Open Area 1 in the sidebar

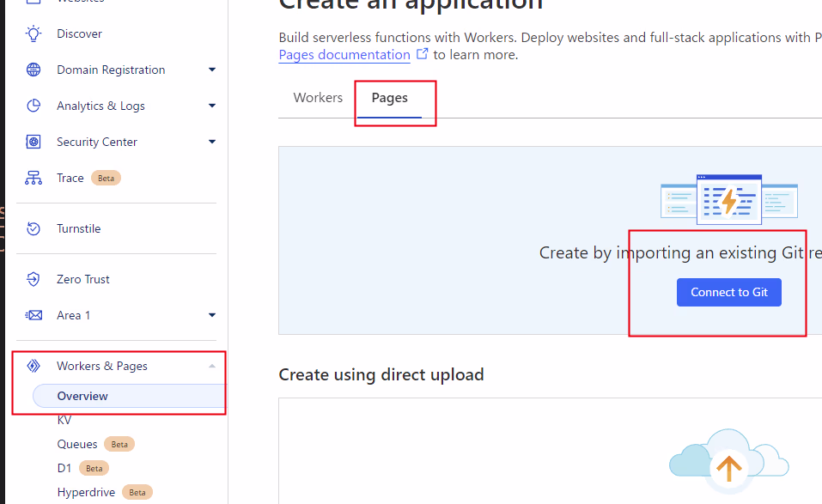73,315
